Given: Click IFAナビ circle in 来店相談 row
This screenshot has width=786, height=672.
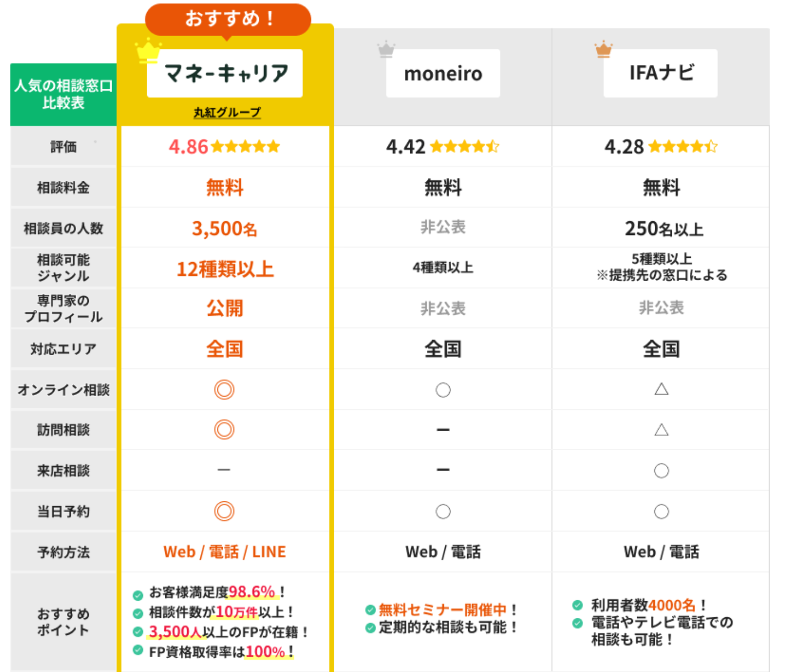Looking at the screenshot, I should pyautogui.click(x=661, y=471).
